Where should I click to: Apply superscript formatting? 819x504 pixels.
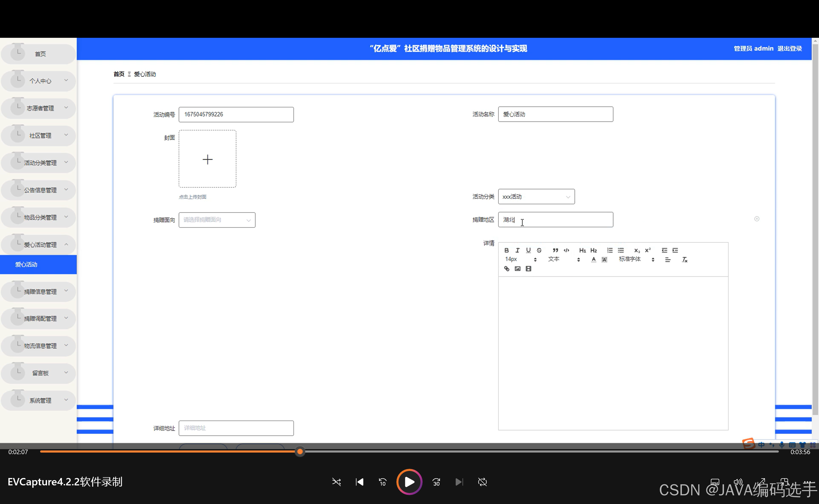pyautogui.click(x=648, y=250)
